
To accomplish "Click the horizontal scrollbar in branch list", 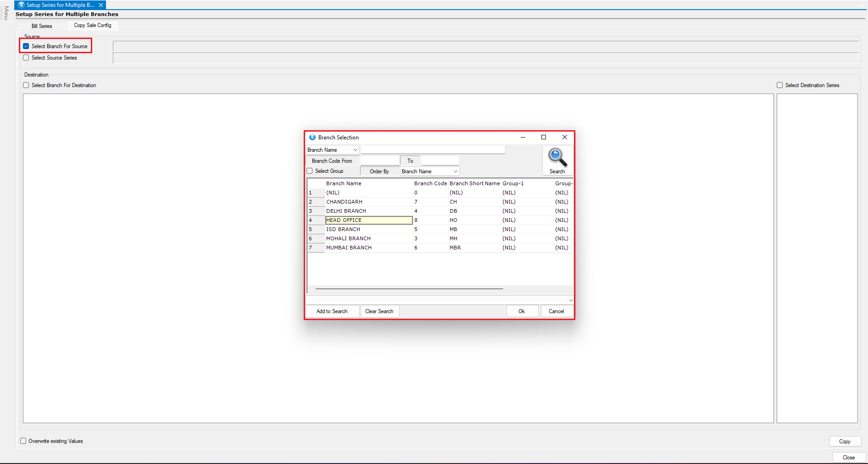I will point(409,289).
